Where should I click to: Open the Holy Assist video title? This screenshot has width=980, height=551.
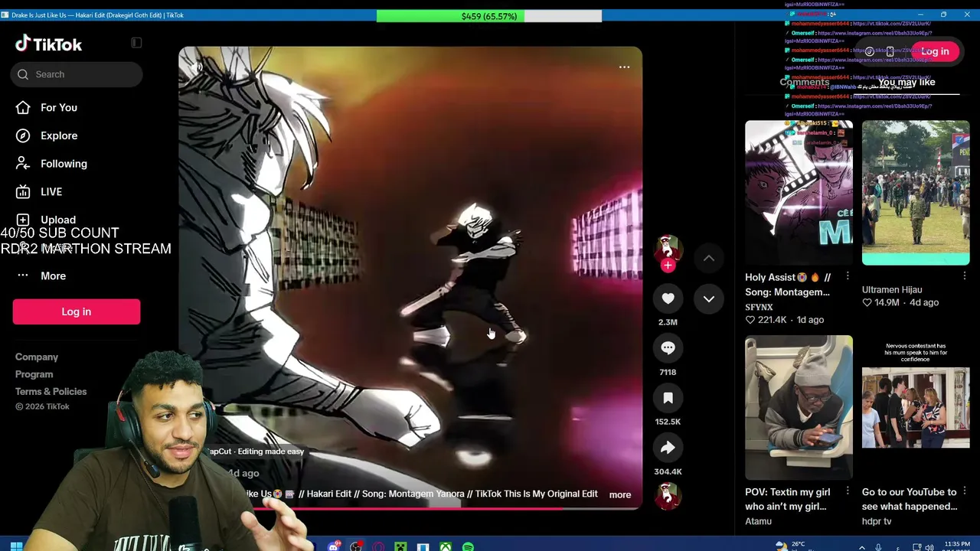pyautogui.click(x=788, y=285)
